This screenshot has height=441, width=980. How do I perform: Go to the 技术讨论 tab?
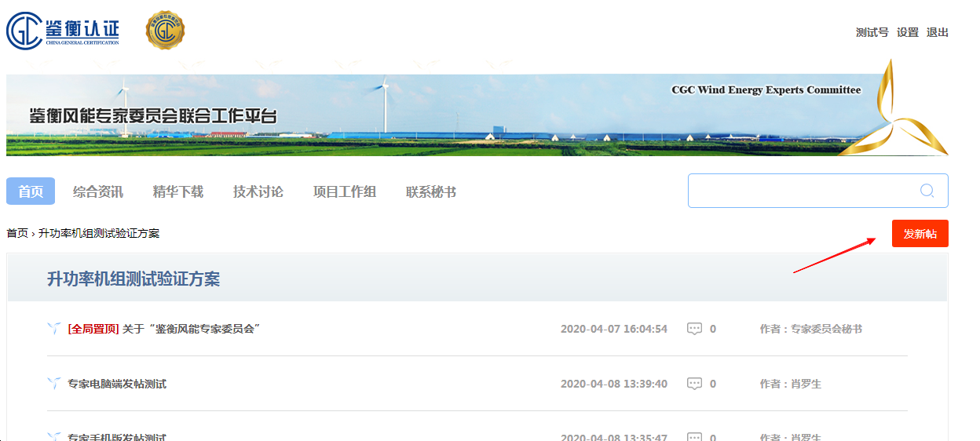tap(258, 191)
